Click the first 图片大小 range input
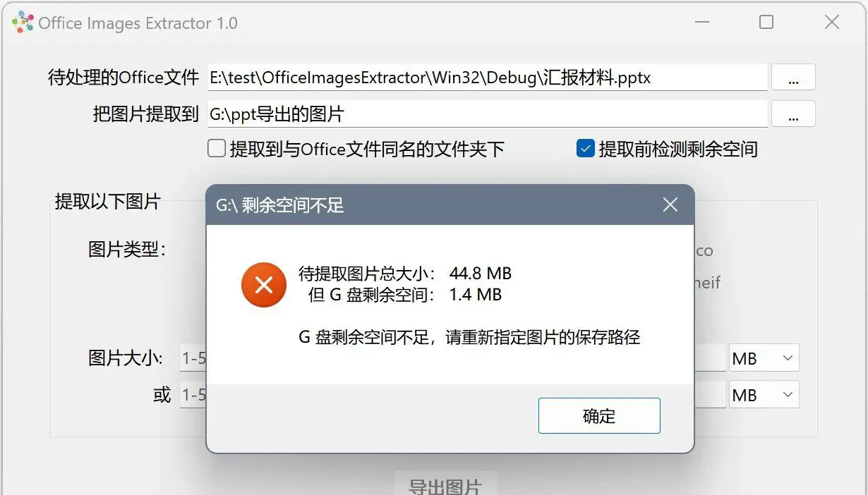This screenshot has width=868, height=495. tap(193, 358)
